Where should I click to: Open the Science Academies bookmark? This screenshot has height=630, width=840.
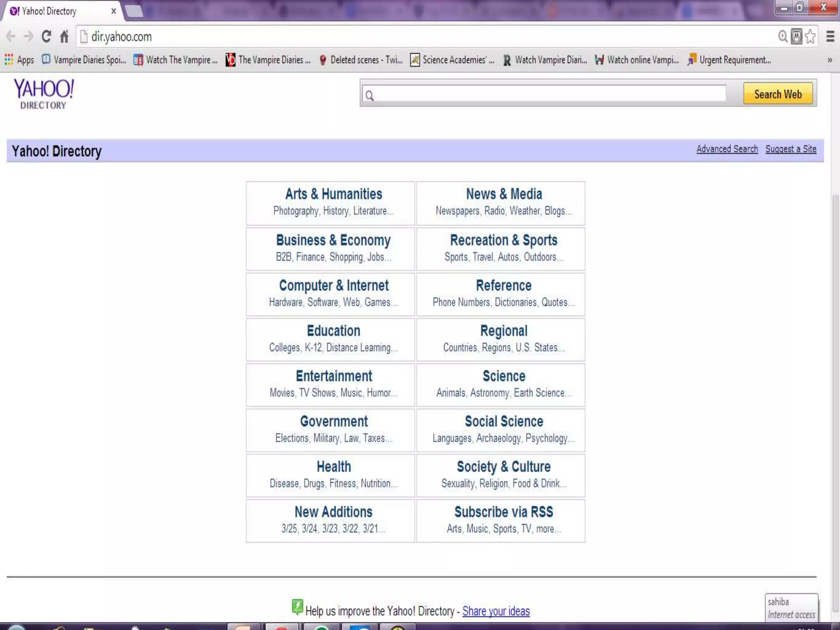(x=452, y=60)
